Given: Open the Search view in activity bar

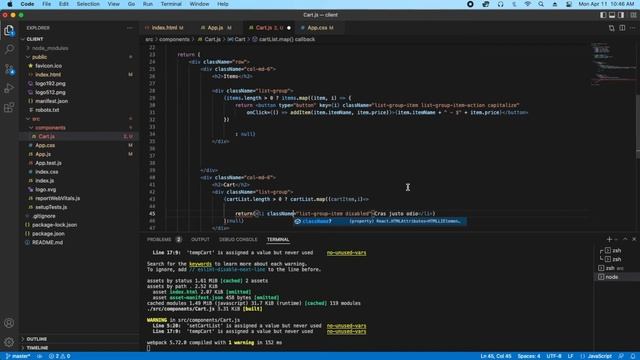Looking at the screenshot, I should pyautogui.click(x=9, y=49).
